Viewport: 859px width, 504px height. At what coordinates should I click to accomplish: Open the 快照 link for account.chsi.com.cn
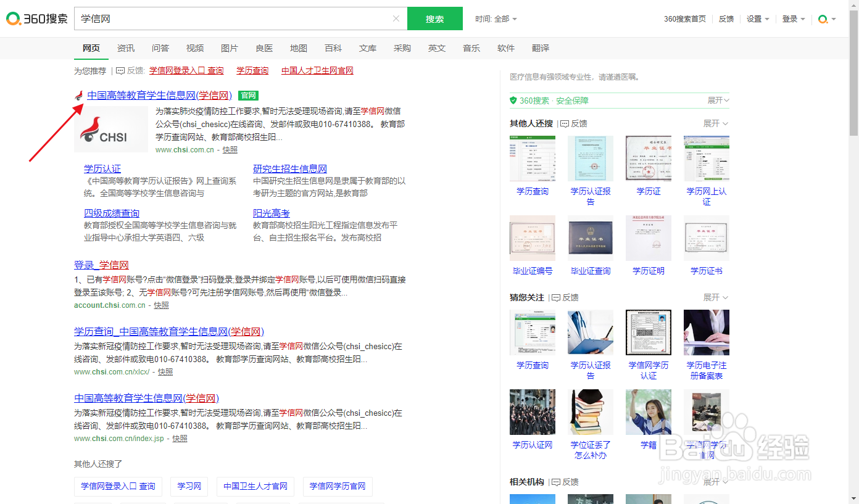tap(161, 305)
